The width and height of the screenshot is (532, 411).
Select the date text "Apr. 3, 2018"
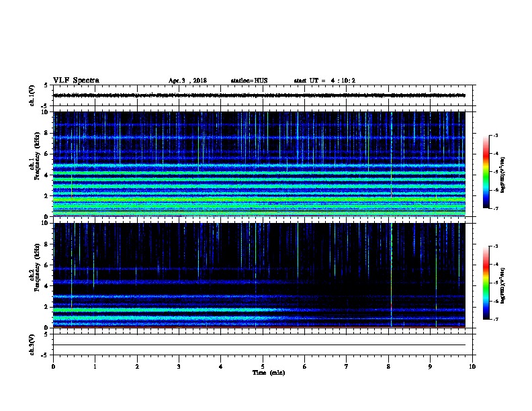(187, 81)
